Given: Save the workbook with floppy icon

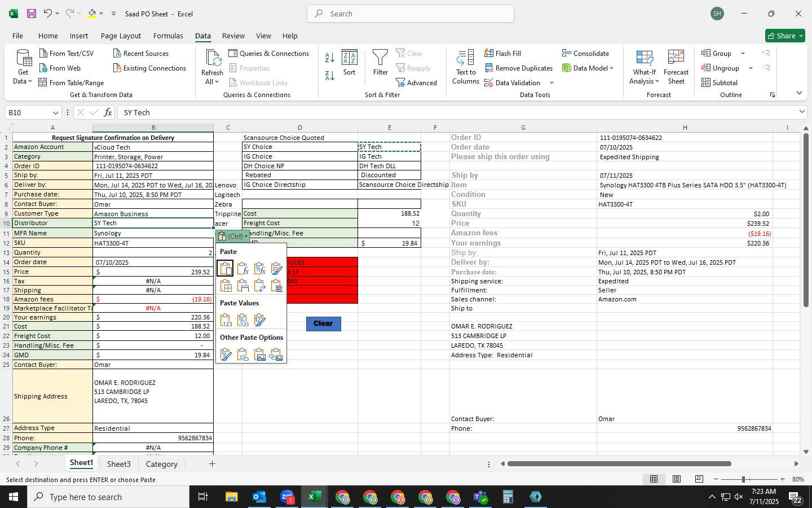Looking at the screenshot, I should [x=31, y=14].
